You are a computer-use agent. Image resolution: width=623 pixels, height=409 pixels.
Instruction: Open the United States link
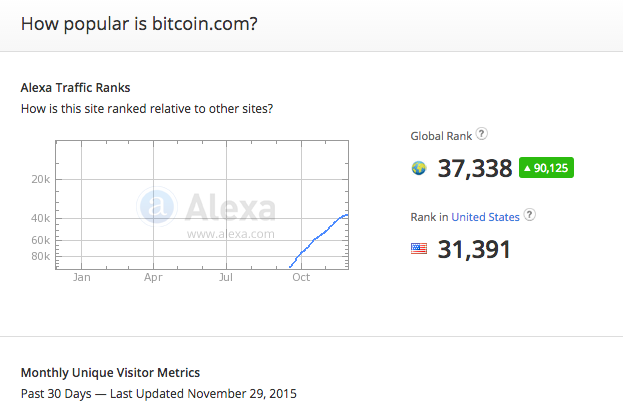[x=485, y=217]
